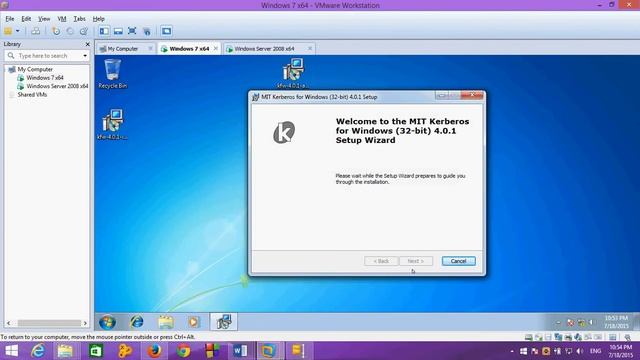
Task: Enter full screen mode via toolbar icon
Action: pos(132,31)
